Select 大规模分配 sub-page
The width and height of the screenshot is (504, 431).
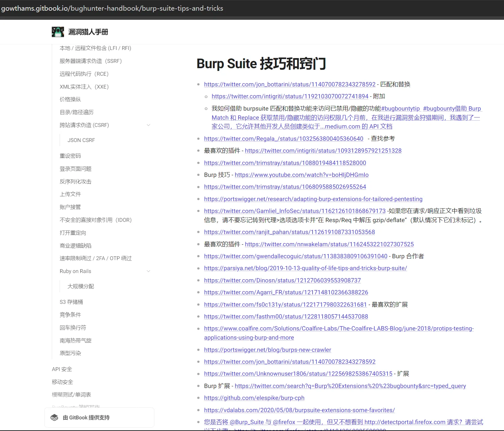point(81,286)
